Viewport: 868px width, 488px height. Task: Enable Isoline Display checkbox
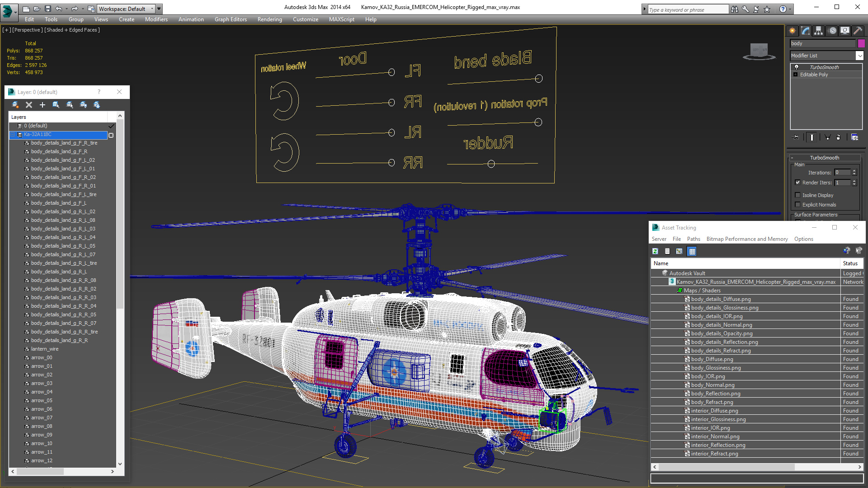tap(798, 195)
